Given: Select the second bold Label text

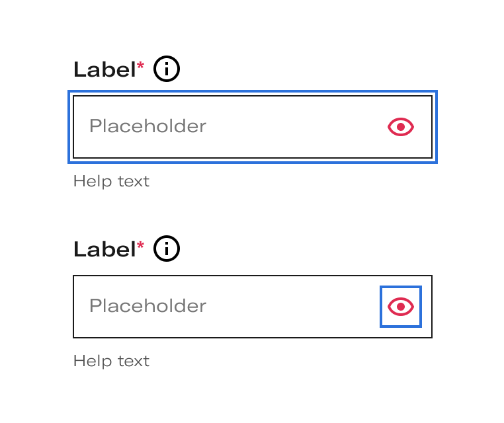Looking at the screenshot, I should 105,249.
